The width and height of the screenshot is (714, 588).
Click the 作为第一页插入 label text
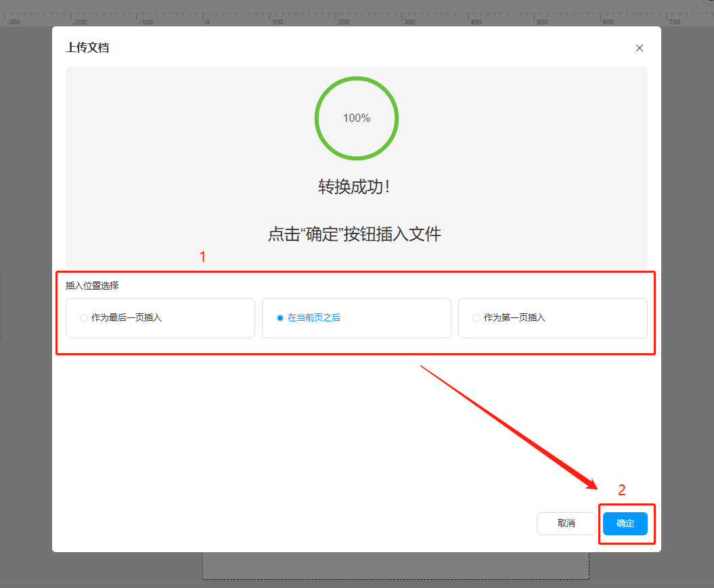pos(514,318)
